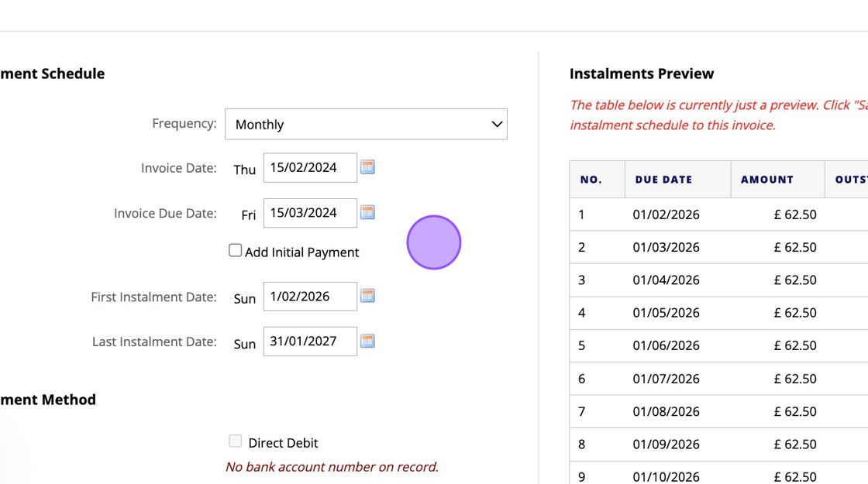868x484 pixels.
Task: Click the Invoice Date input field
Action: 310,167
